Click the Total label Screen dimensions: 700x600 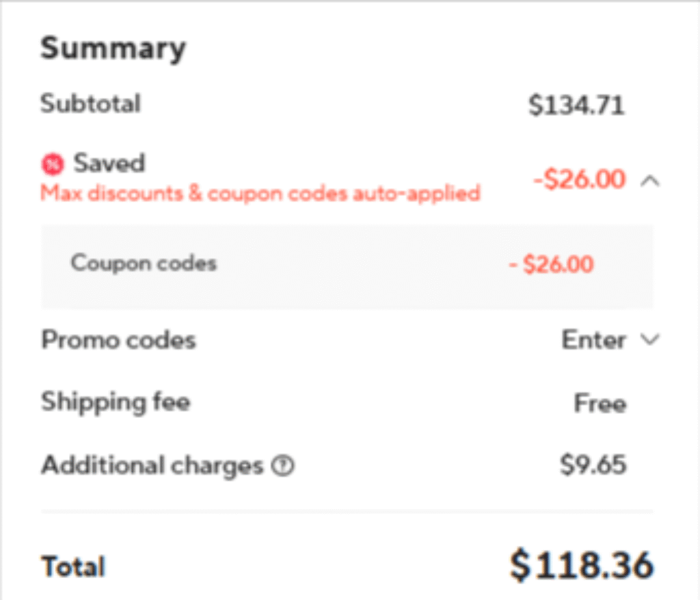pos(73,566)
